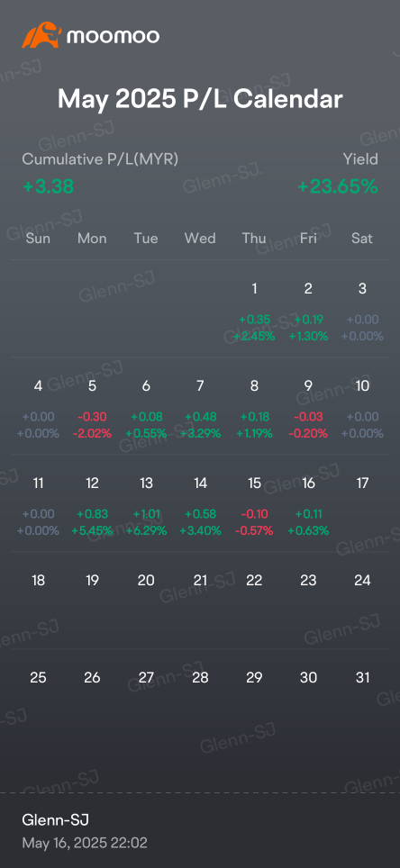Tap the May 2025 P/L Calendar title

pyautogui.click(x=200, y=100)
